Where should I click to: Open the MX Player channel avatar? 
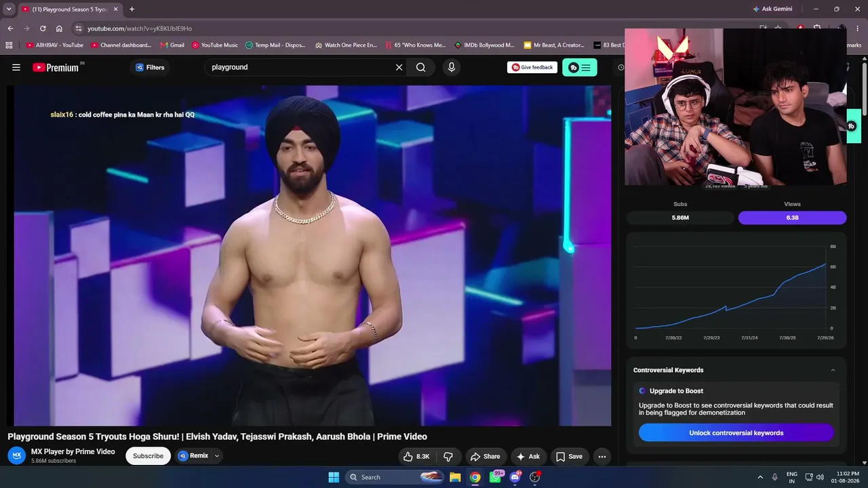pos(18,455)
